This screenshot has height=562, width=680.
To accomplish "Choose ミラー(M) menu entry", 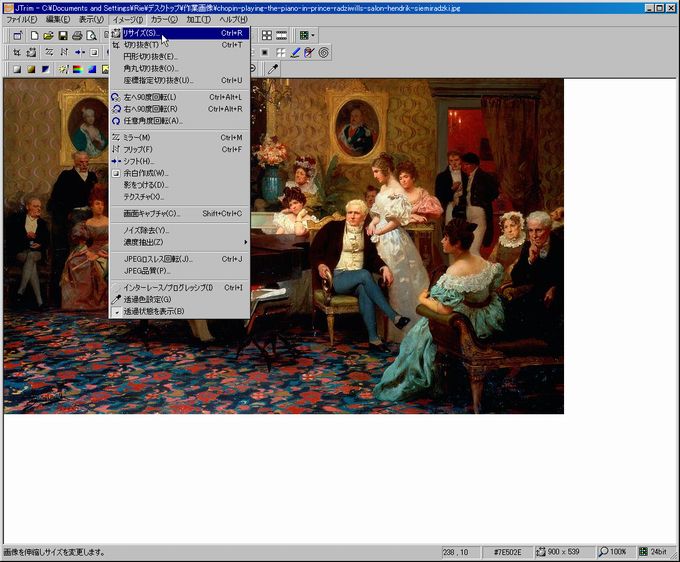I will click(x=180, y=137).
